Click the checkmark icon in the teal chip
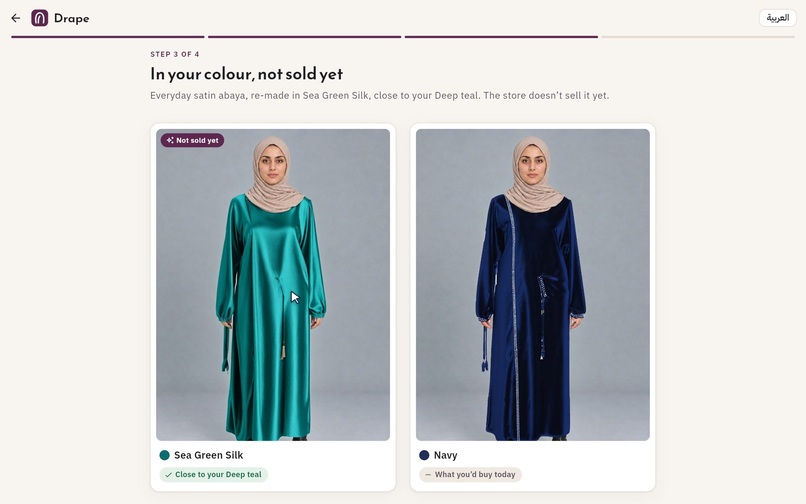Image resolution: width=806 pixels, height=504 pixels. pyautogui.click(x=169, y=475)
